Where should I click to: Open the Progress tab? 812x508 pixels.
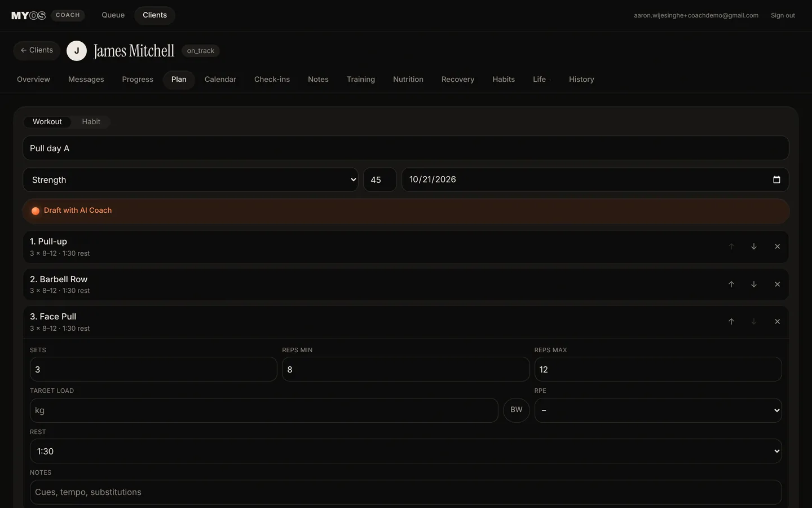click(x=138, y=80)
